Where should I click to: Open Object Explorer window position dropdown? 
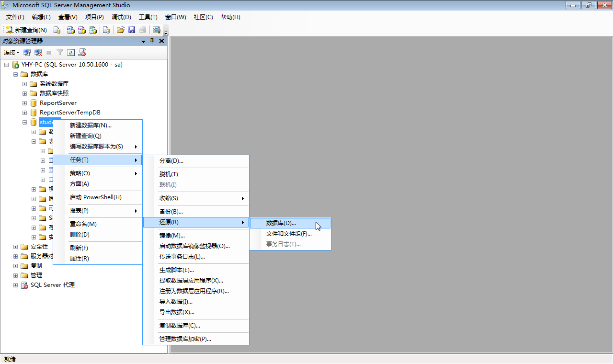coord(143,42)
